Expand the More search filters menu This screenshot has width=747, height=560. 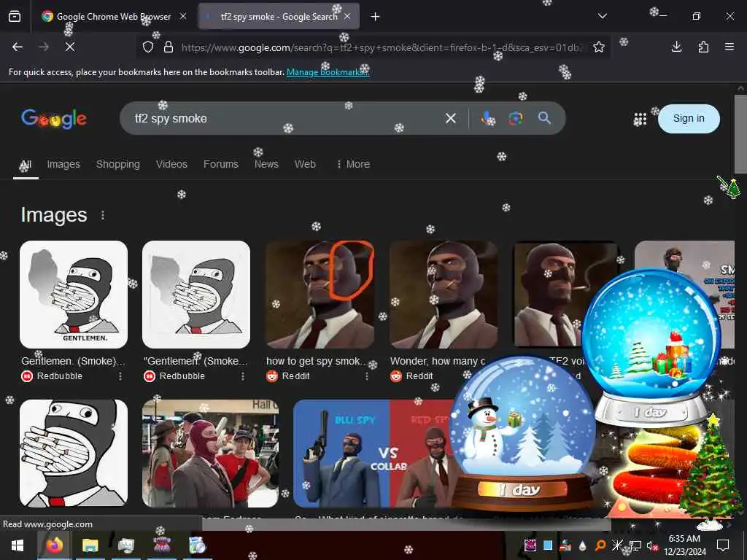353,164
